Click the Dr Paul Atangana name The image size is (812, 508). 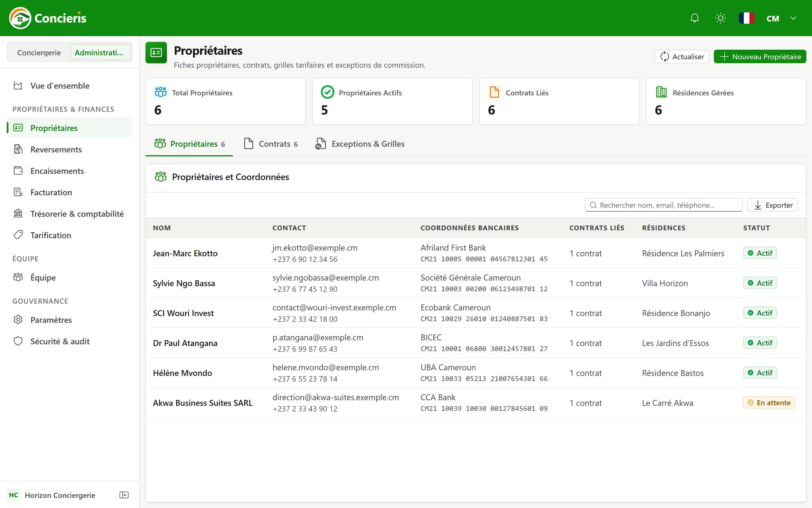185,343
